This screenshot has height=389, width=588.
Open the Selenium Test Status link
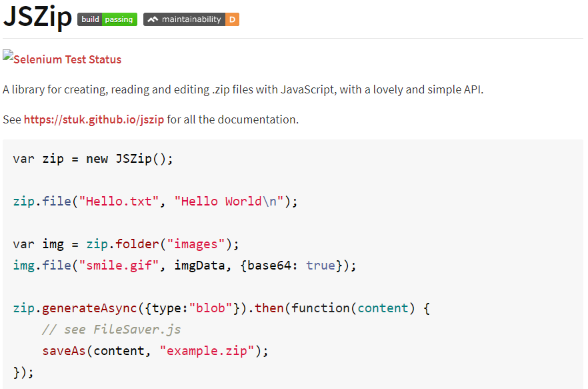67,59
